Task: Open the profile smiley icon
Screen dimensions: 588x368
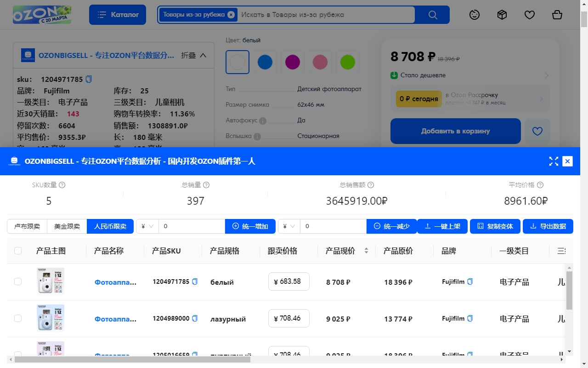Action: (x=475, y=15)
